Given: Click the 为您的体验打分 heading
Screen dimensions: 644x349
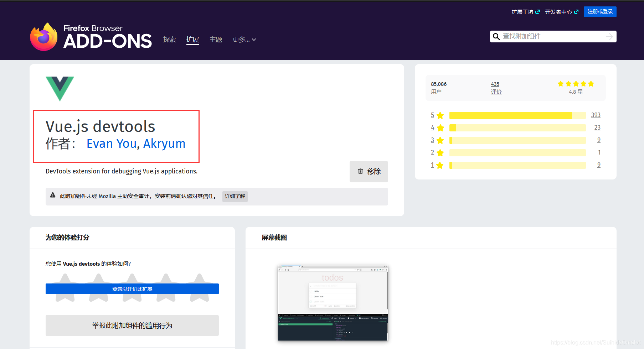Looking at the screenshot, I should (x=67, y=238).
